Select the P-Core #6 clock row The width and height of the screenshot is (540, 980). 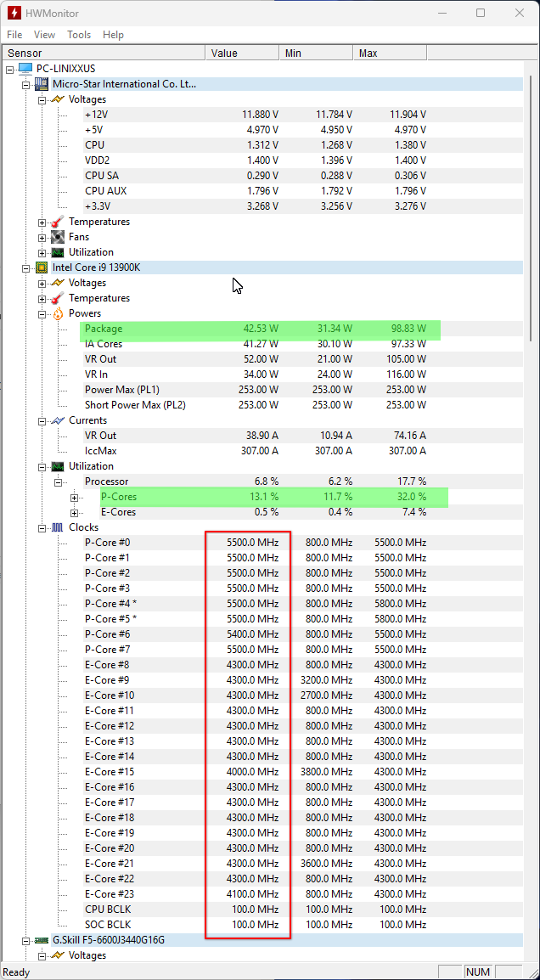pyautogui.click(x=303, y=634)
